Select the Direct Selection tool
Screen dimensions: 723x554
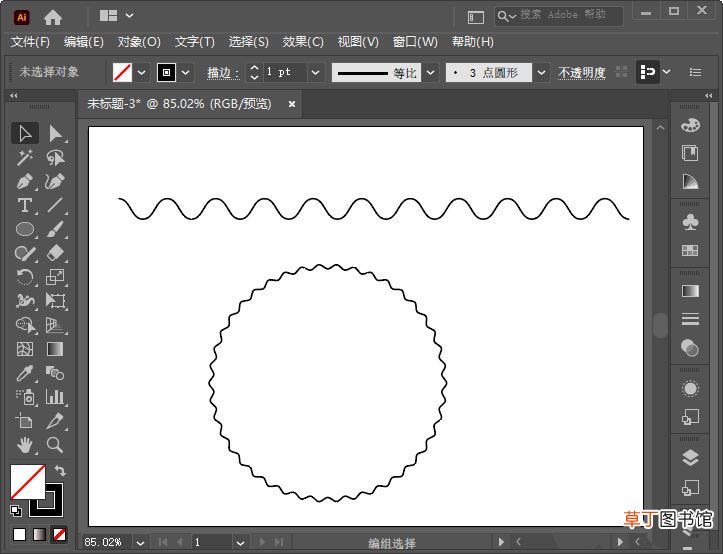(x=55, y=133)
